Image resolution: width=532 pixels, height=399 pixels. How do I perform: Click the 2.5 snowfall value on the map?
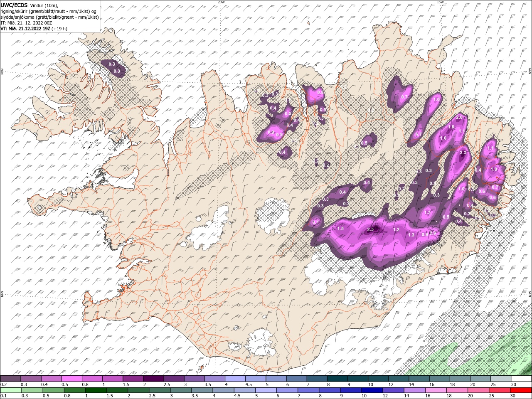[371, 229]
